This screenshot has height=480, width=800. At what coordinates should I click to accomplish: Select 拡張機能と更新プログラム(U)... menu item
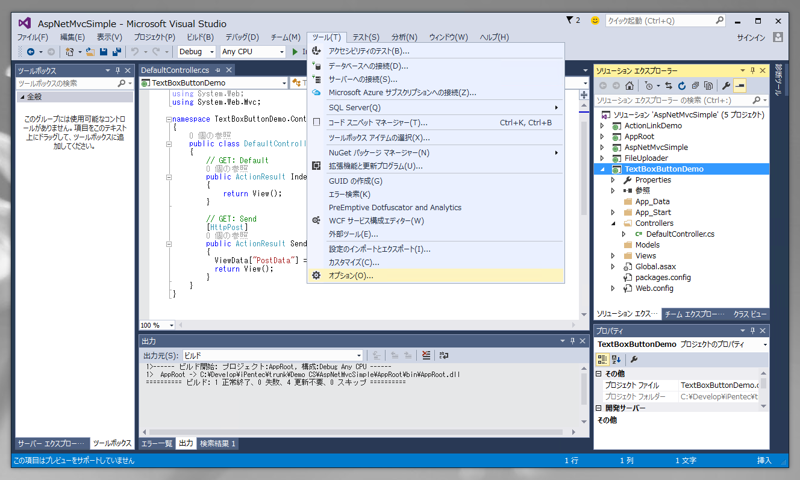click(436, 166)
